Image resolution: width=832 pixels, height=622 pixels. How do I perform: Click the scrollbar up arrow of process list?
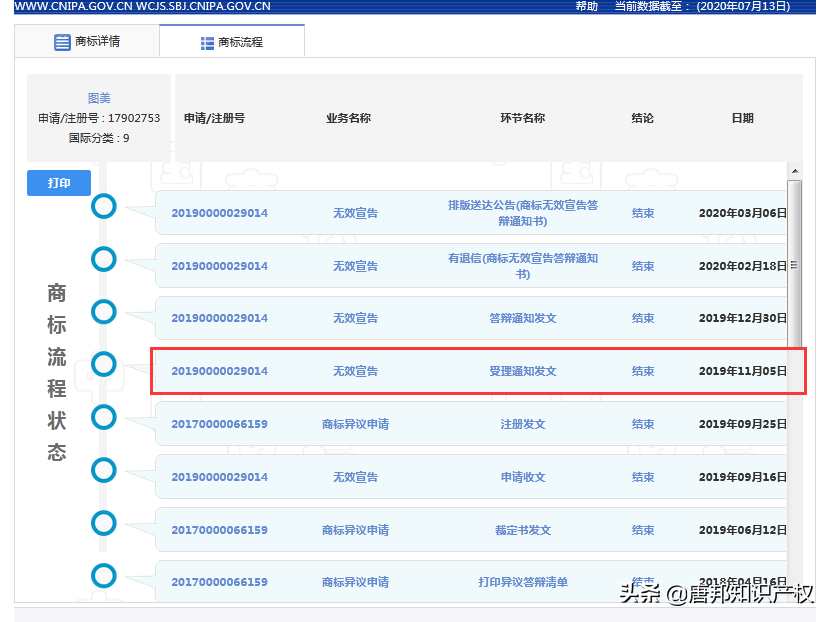coord(795,188)
